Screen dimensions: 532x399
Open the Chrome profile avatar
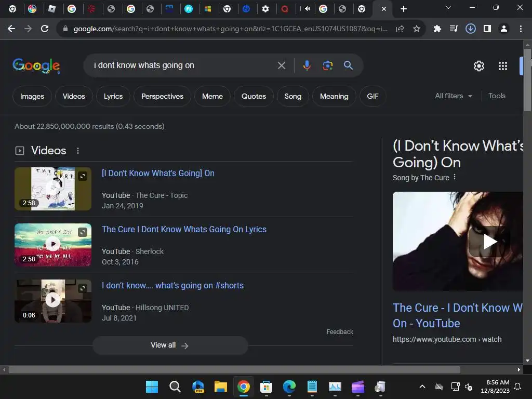pyautogui.click(x=504, y=29)
